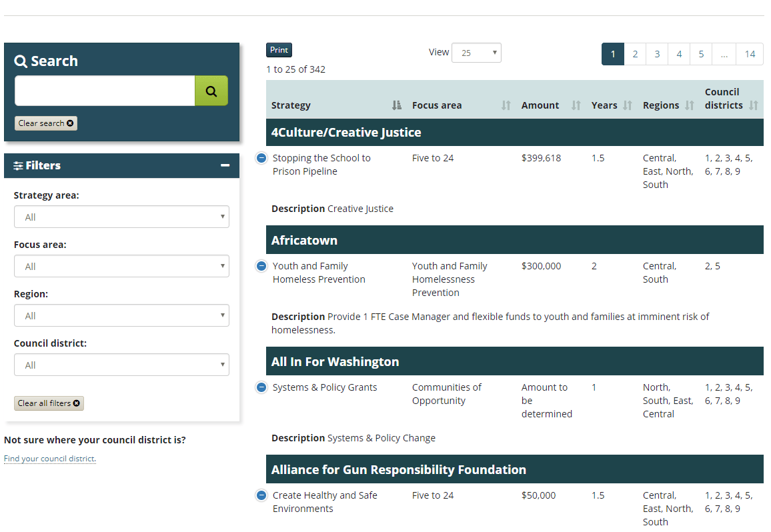Click Clear all filters button
This screenshot has height=532, width=771.
coord(49,403)
